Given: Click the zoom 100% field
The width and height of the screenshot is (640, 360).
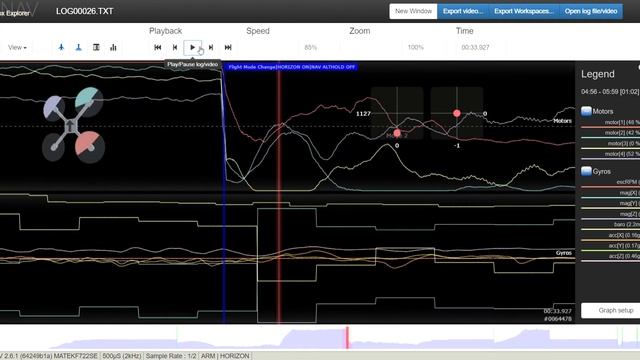Looking at the screenshot, I should click(416, 47).
